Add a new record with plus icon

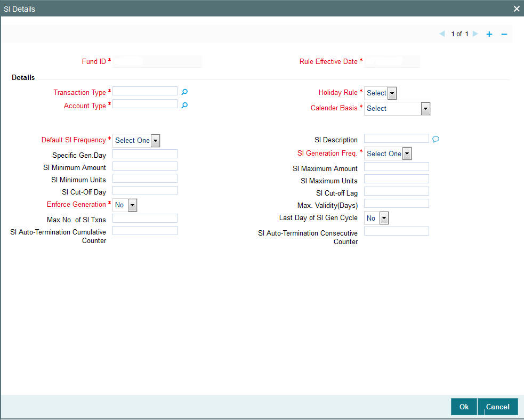(489, 34)
